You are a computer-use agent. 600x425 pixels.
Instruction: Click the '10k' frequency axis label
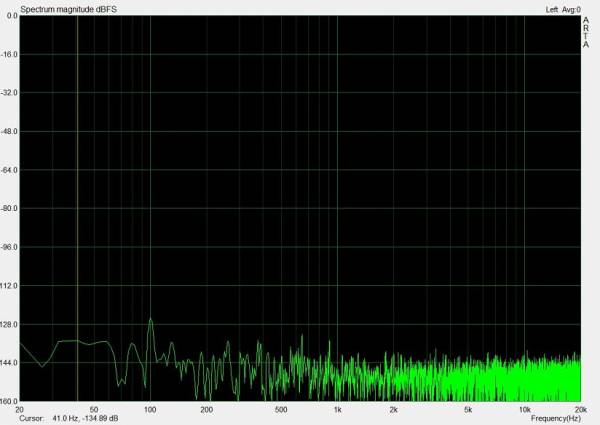coord(524,410)
